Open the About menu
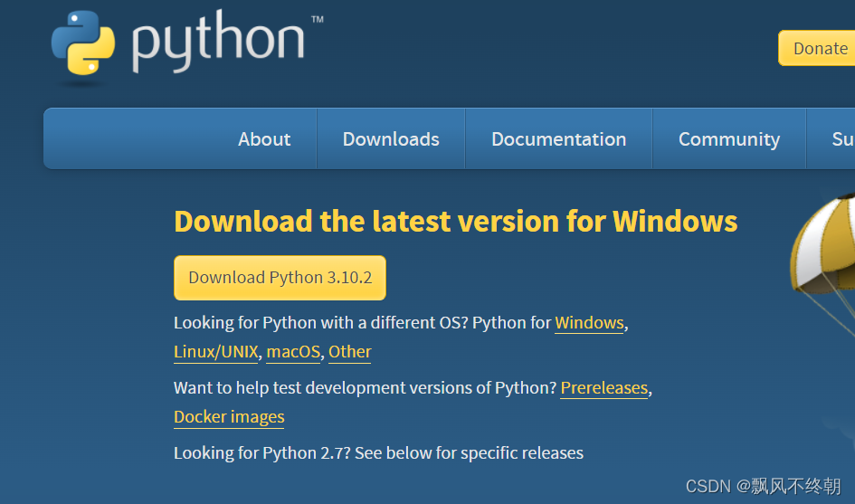 264,139
